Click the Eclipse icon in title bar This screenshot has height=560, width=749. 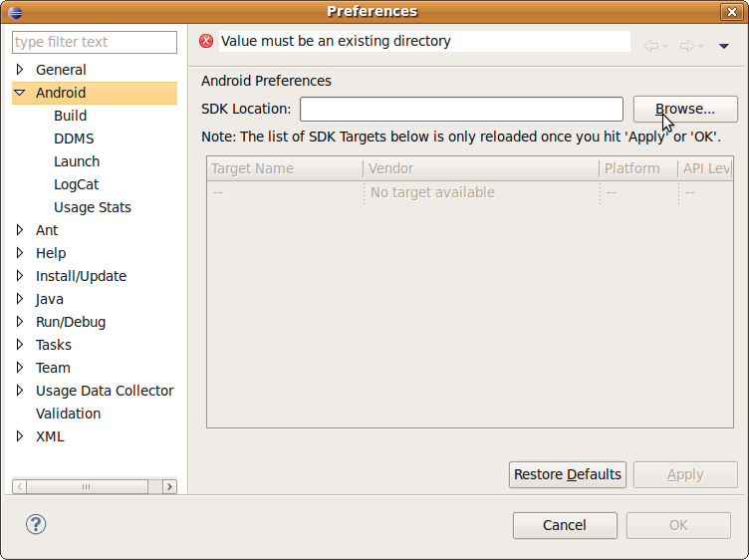click(x=15, y=12)
